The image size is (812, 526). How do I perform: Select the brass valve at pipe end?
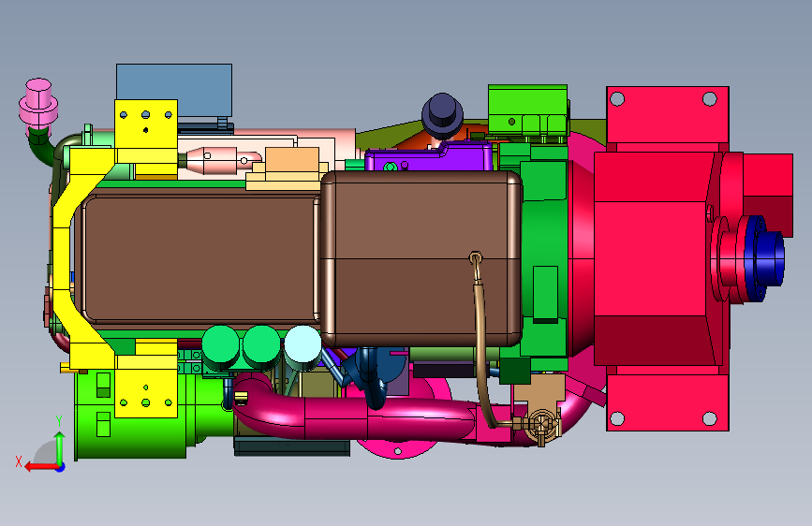541,425
